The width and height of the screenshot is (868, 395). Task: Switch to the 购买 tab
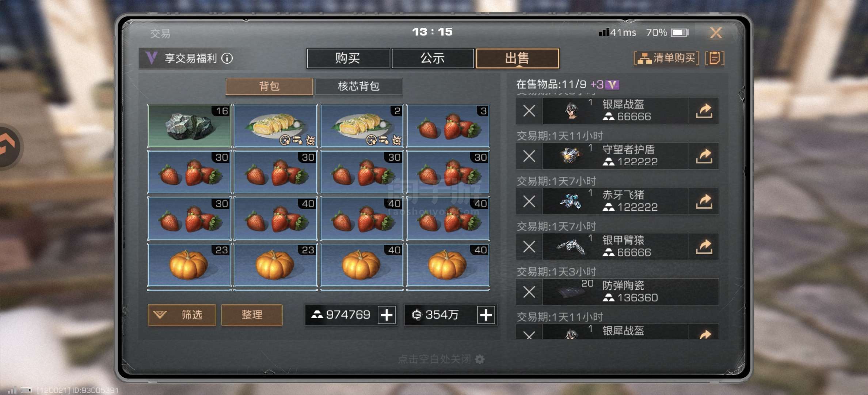point(348,58)
